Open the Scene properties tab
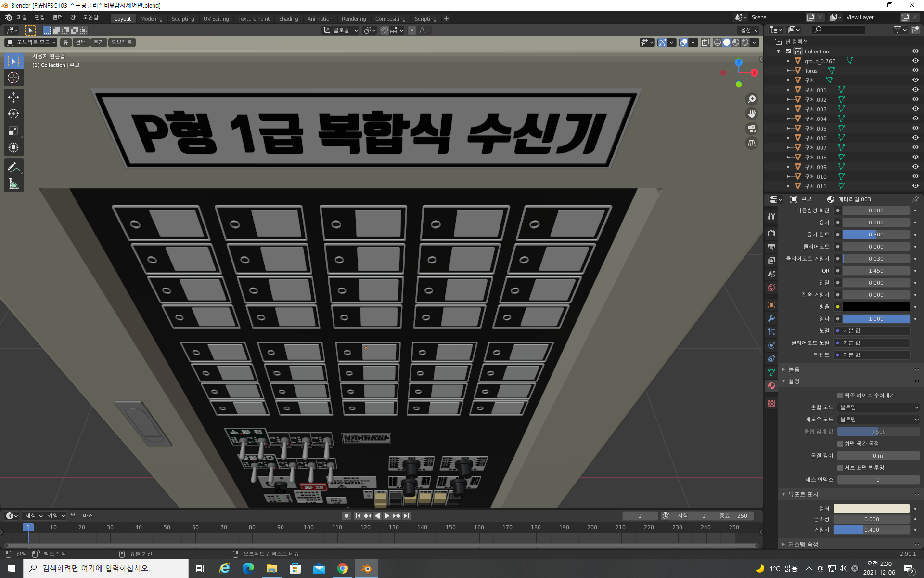This screenshot has width=924, height=578. coord(771,274)
